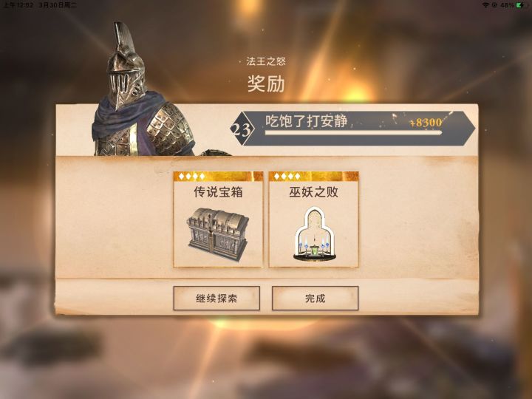532x399 pixels.
Task: Click the 继续探索 button
Action: [216, 299]
